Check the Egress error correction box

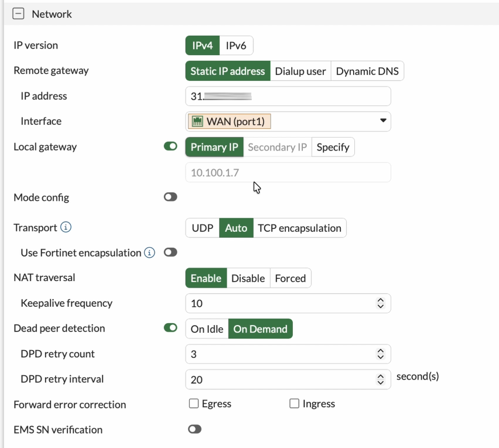point(194,403)
